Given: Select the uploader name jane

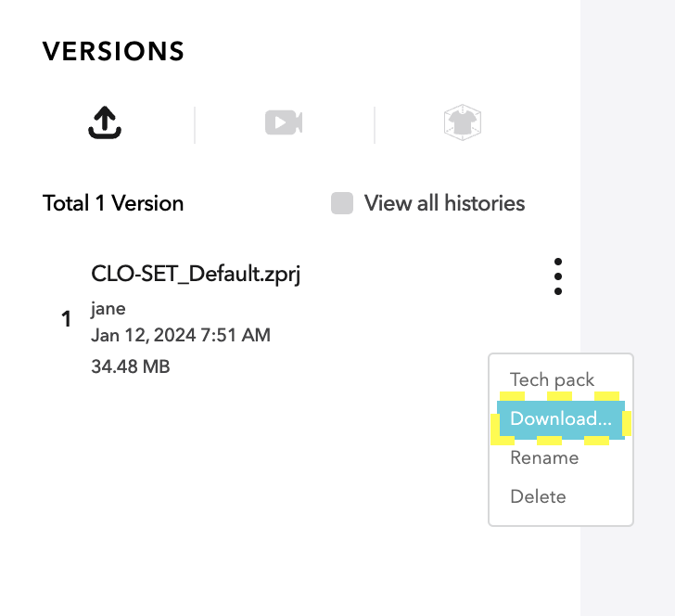Looking at the screenshot, I should [x=108, y=309].
